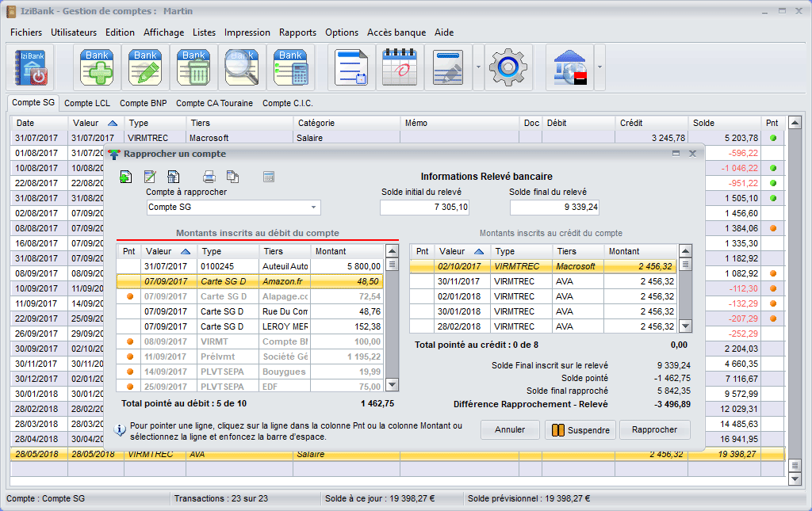Click the search bank account magnifier icon
The image size is (812, 511).
pos(243,67)
